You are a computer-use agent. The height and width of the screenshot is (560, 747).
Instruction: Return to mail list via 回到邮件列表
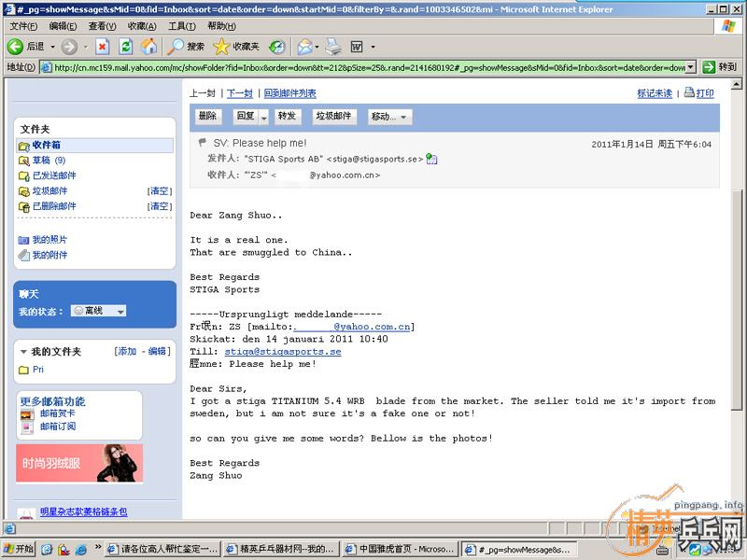(290, 93)
